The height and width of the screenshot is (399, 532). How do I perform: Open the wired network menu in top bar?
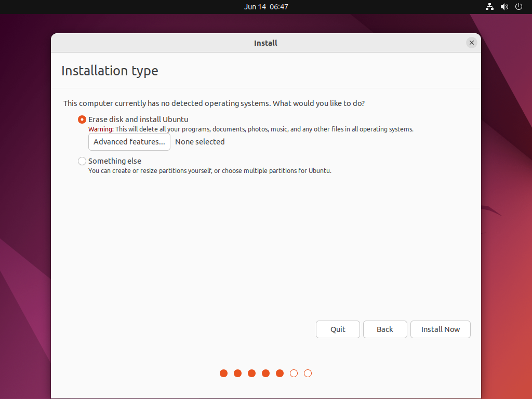(489, 7)
